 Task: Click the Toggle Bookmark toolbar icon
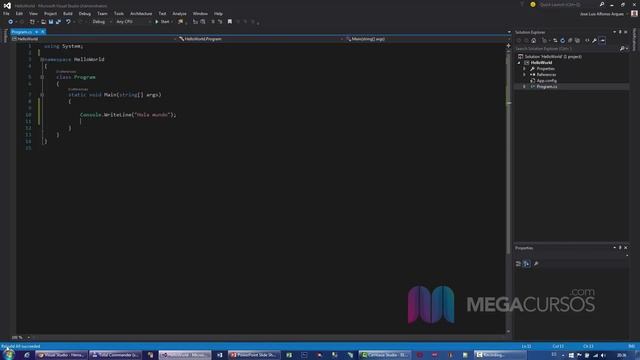pos(230,22)
